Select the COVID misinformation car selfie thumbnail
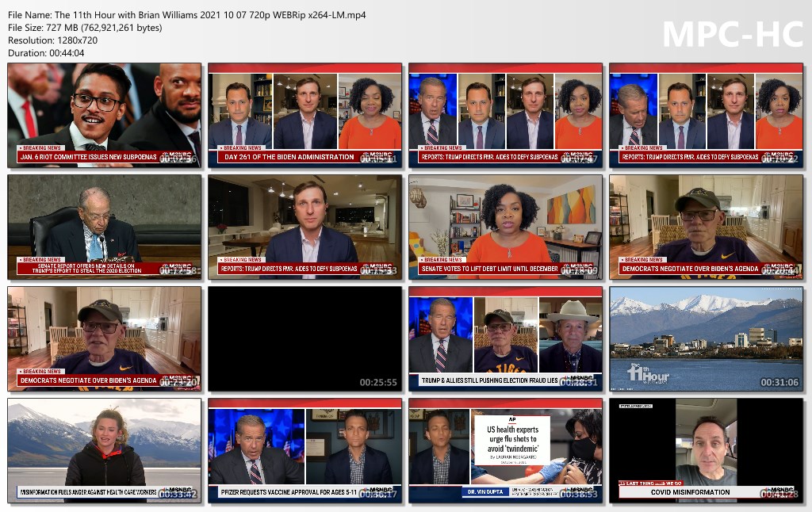The image size is (812, 512). (x=706, y=451)
